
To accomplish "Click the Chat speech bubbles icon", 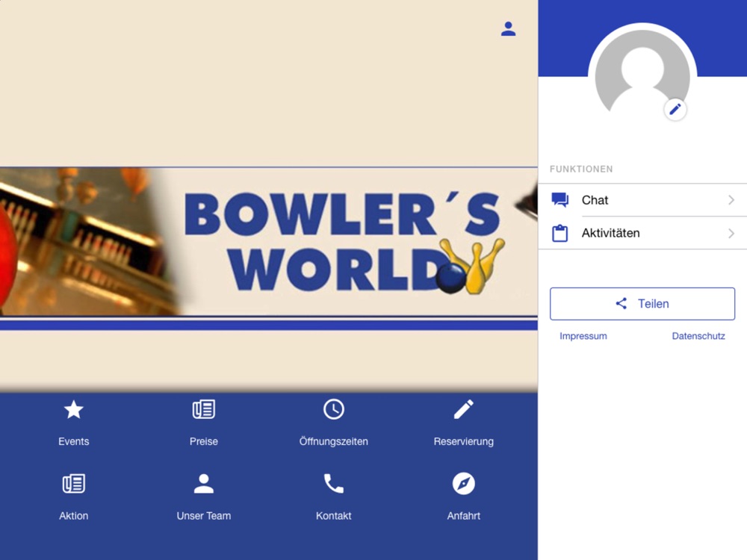I will 560,200.
